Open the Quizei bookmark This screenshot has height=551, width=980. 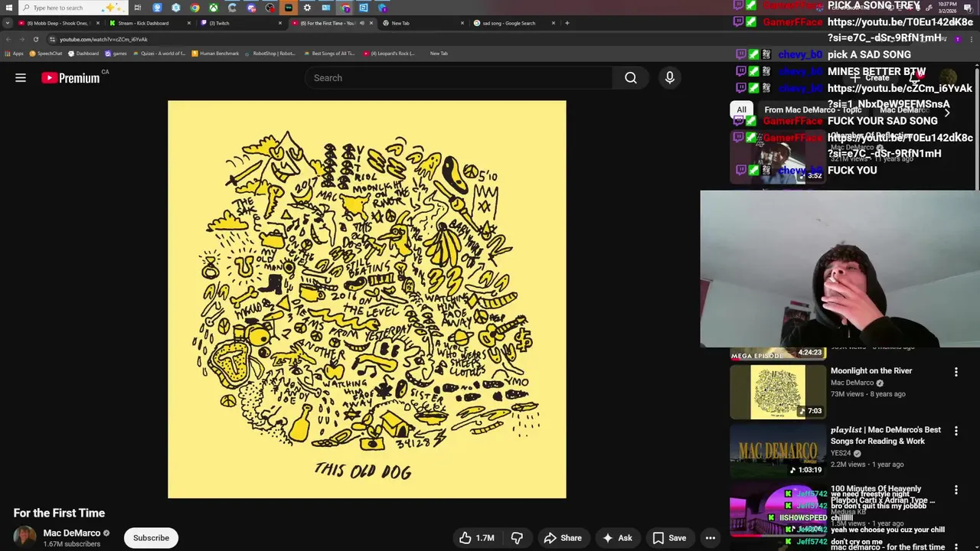click(x=159, y=54)
